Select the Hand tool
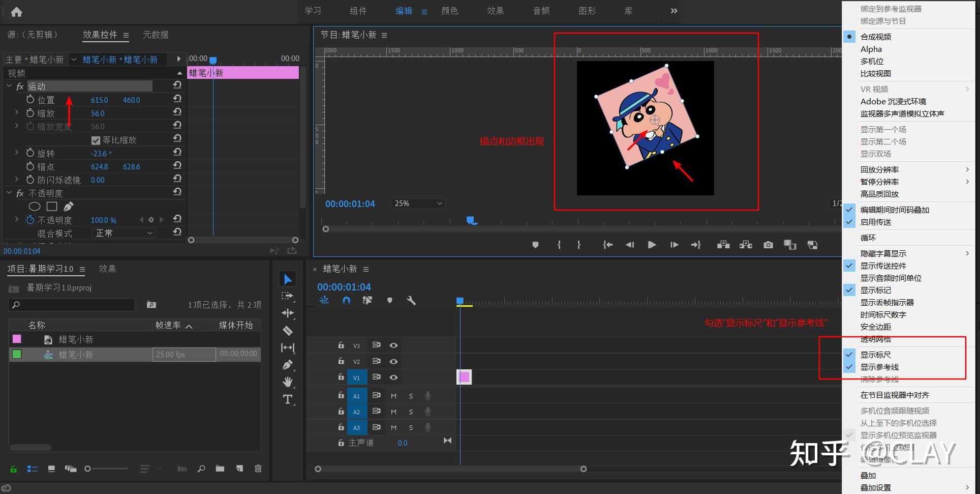The width and height of the screenshot is (980, 494). pyautogui.click(x=288, y=382)
